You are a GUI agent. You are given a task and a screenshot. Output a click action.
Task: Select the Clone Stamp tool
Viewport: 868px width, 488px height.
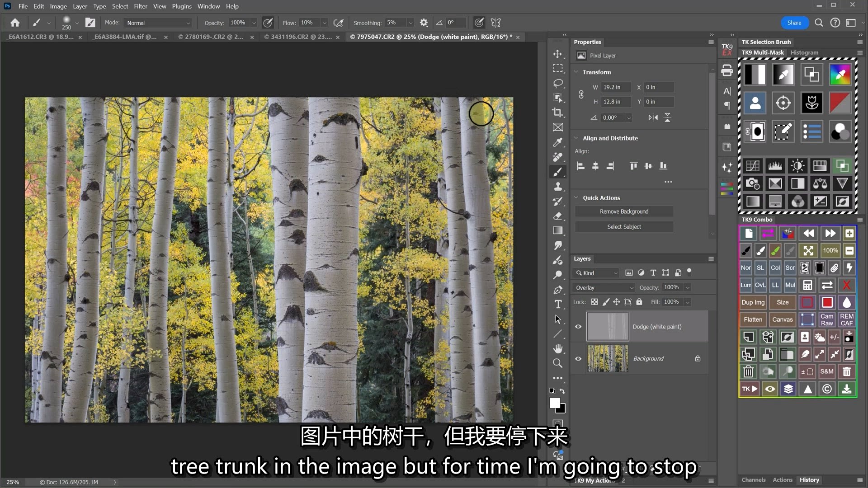click(558, 186)
